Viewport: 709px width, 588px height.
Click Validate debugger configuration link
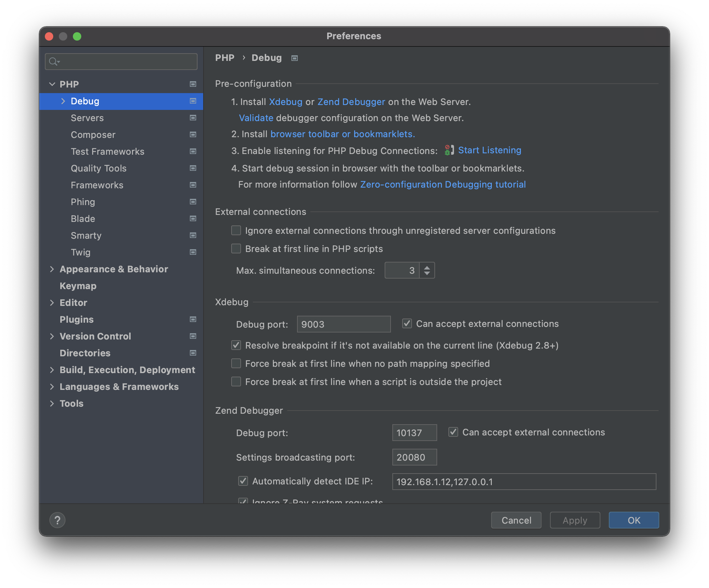pos(256,118)
